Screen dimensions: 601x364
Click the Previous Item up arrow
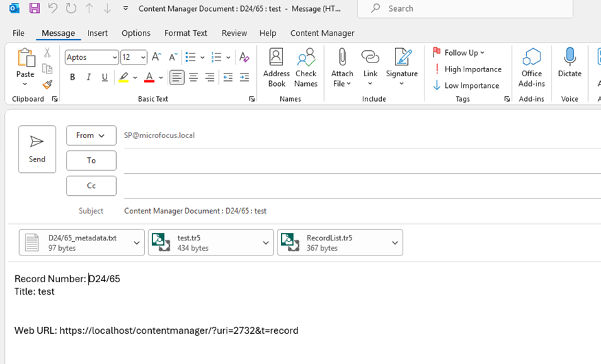pyautogui.click(x=89, y=8)
